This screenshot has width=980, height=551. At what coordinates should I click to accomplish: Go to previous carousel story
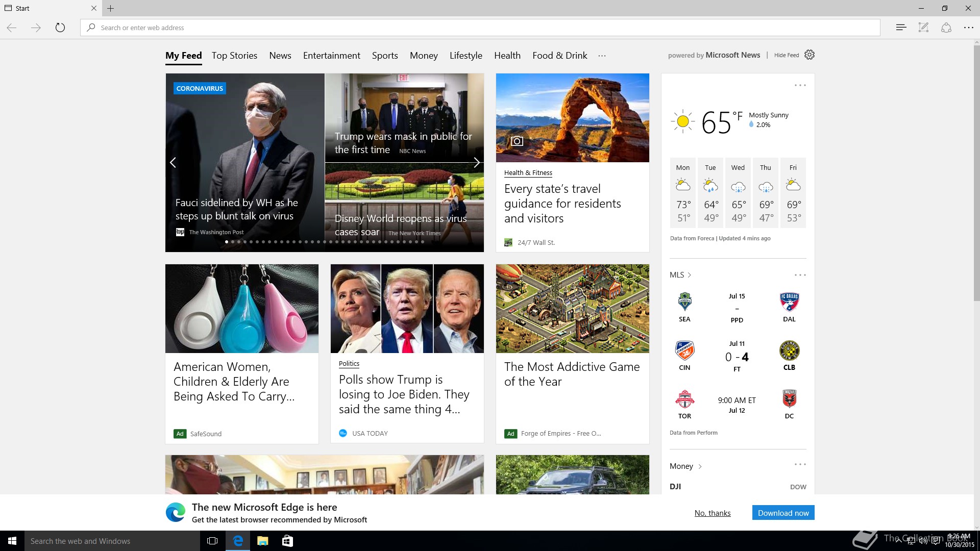tap(173, 162)
